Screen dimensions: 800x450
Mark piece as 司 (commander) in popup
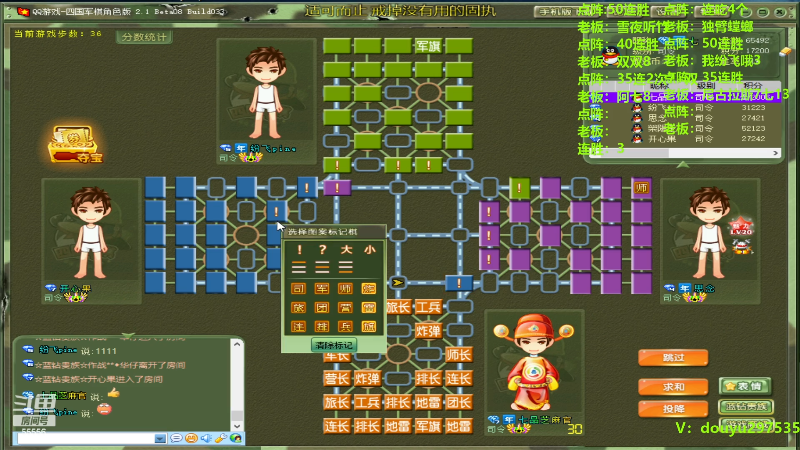(x=298, y=289)
